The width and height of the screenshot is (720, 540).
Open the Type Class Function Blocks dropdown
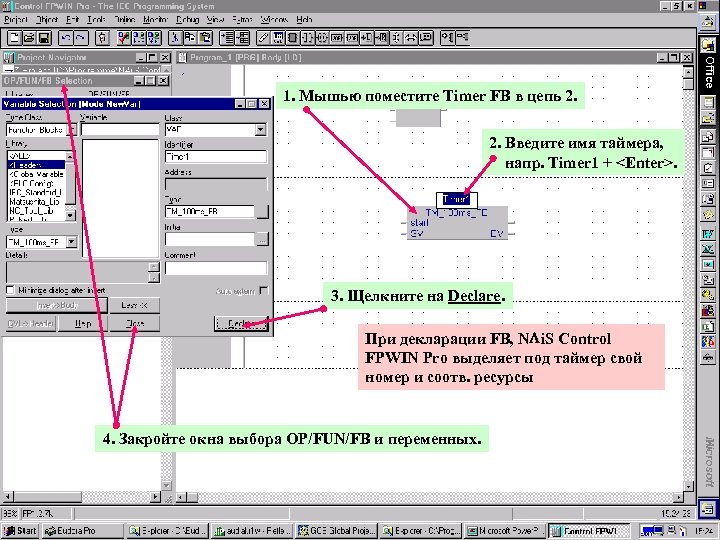click(72, 130)
